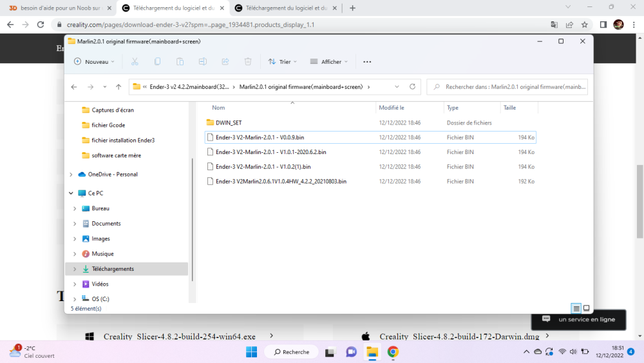Image resolution: width=644 pixels, height=363 pixels.
Task: Expand the Vidéos tree node
Action: click(75, 284)
